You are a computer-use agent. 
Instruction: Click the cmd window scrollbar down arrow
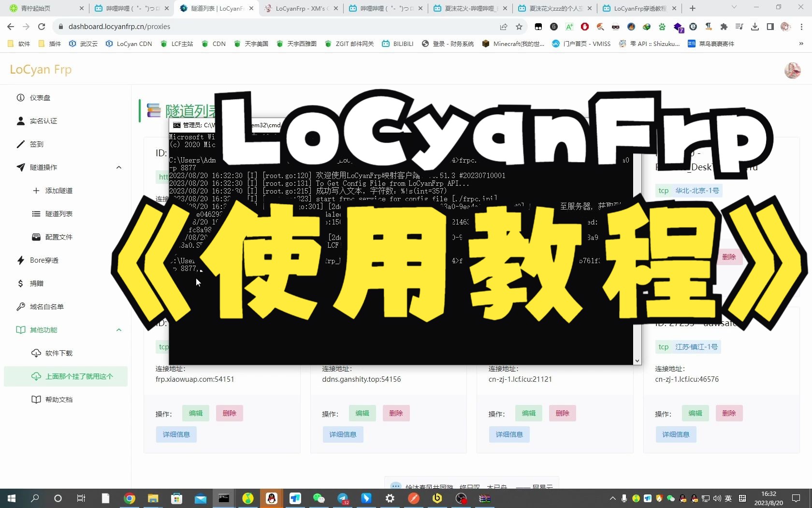point(637,361)
